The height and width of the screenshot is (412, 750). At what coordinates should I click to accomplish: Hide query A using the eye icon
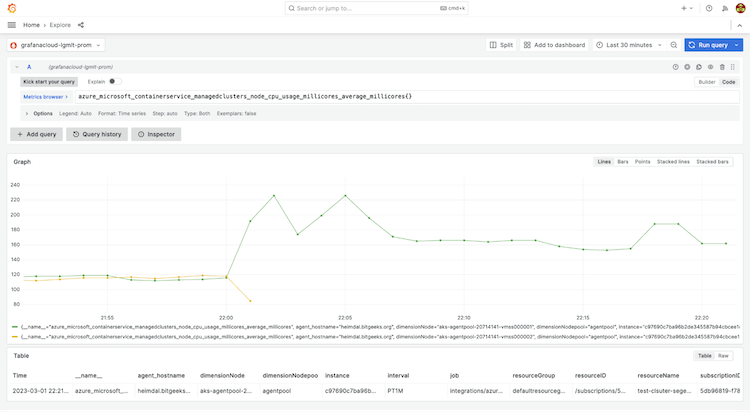pyautogui.click(x=710, y=67)
